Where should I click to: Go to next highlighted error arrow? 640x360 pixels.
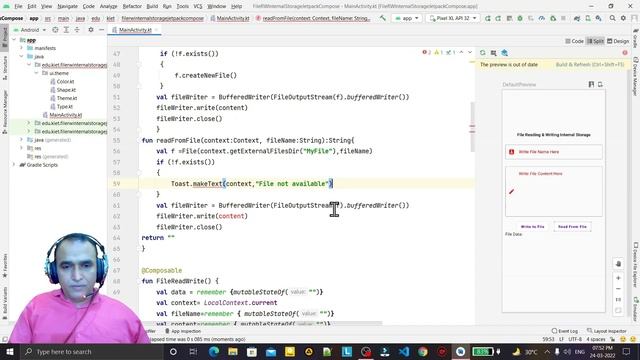point(470,52)
